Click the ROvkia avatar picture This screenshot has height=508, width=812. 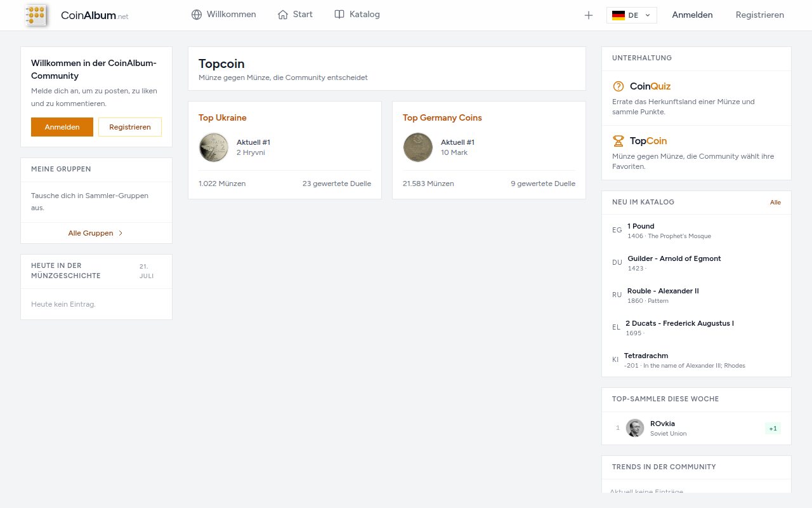[x=635, y=428]
